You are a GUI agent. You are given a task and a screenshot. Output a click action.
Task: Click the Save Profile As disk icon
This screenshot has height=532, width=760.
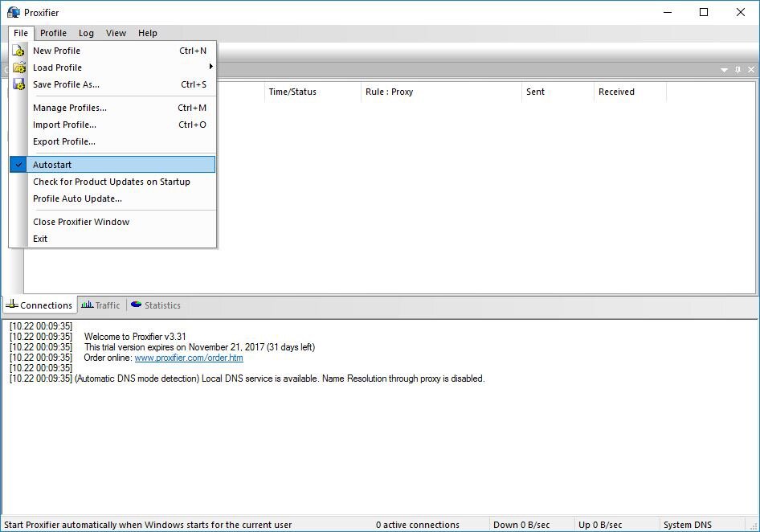tap(18, 84)
